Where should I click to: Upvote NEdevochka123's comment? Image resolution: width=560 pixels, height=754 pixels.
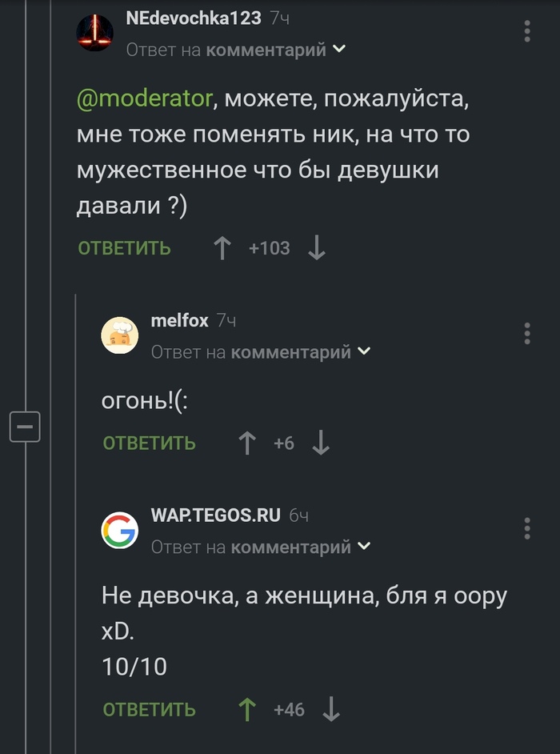222,249
